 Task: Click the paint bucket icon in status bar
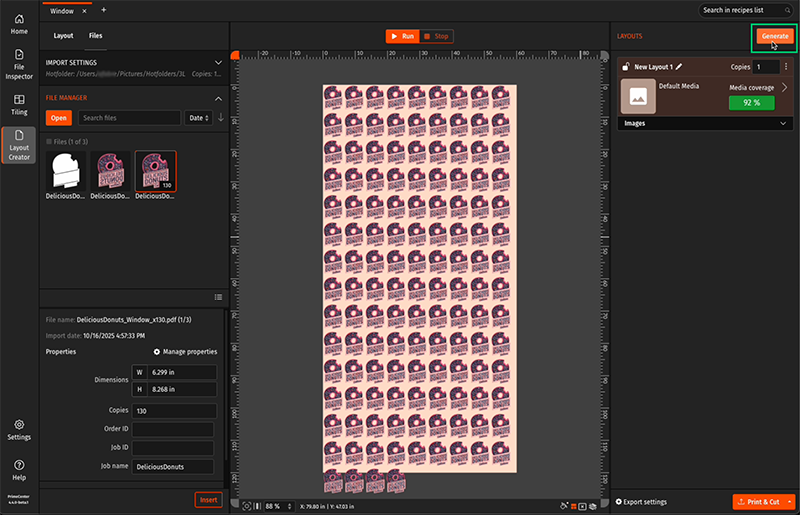564,506
